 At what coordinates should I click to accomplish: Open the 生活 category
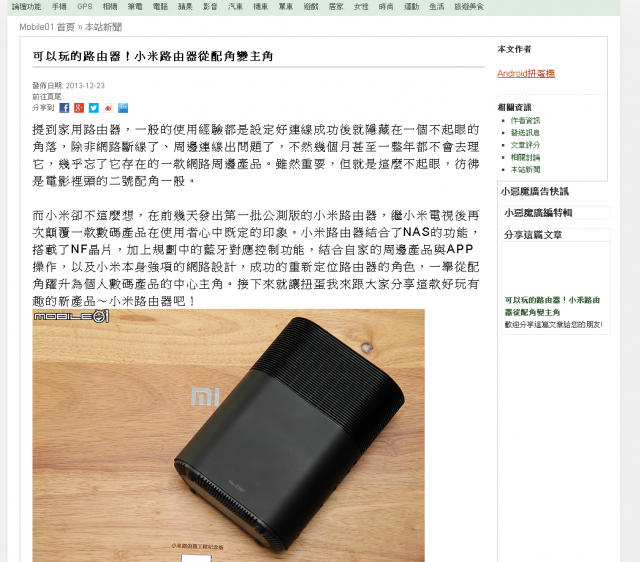[x=436, y=7]
